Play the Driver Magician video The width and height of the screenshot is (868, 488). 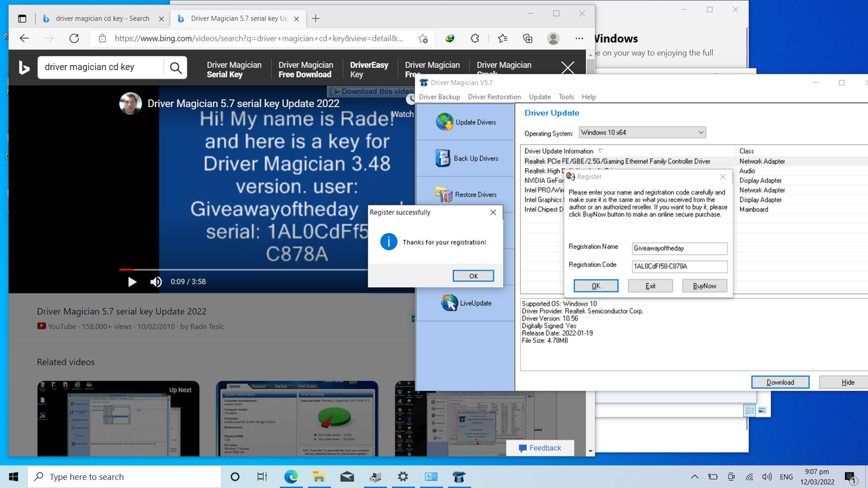coord(132,281)
